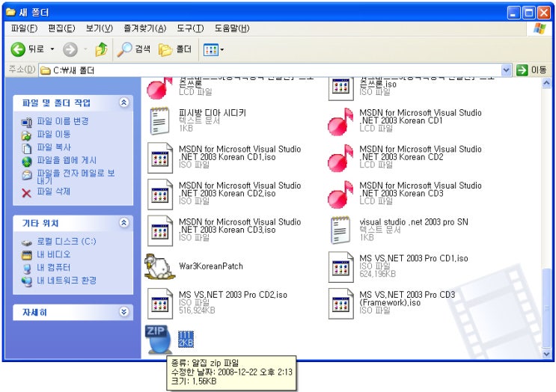Screen dimensions: 556x392
Task: Click the Forward arrow icon
Action: (70, 49)
